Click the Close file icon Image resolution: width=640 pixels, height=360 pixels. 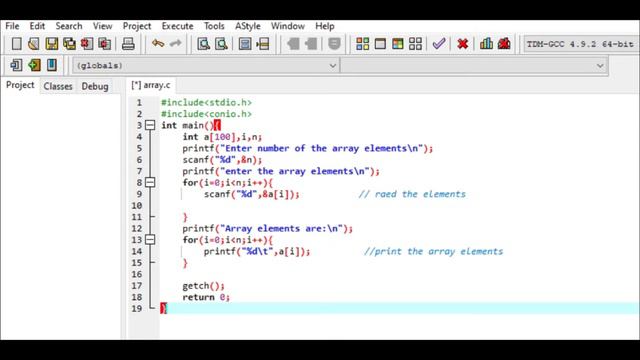point(87,44)
